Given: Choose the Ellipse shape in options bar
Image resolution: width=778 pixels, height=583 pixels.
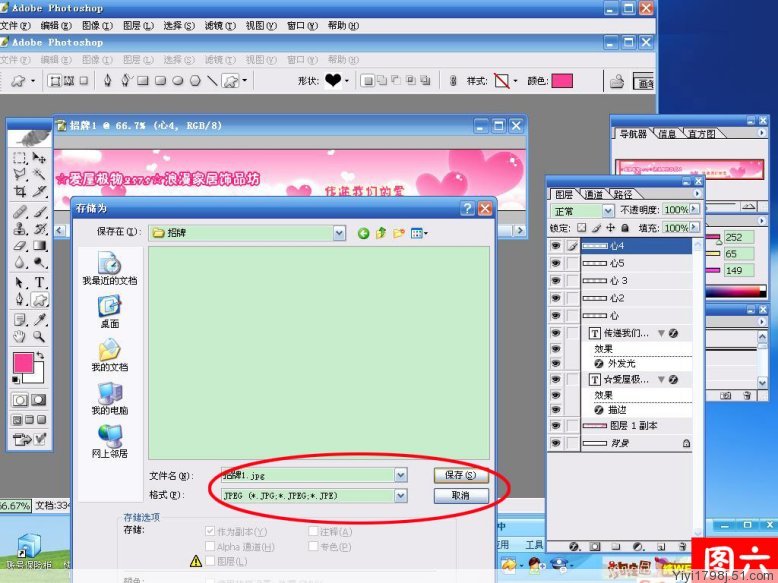Looking at the screenshot, I should tap(178, 80).
